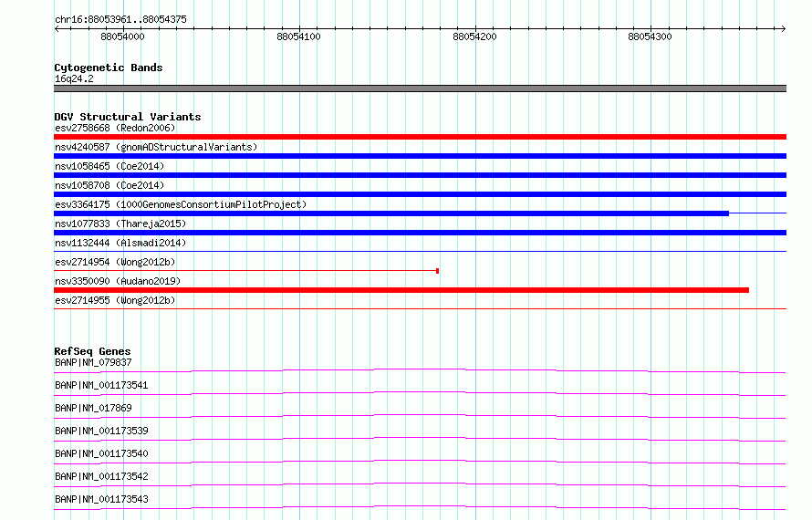
Task: Open the BANP|NM_001173543 transcript label
Action: click(x=101, y=499)
